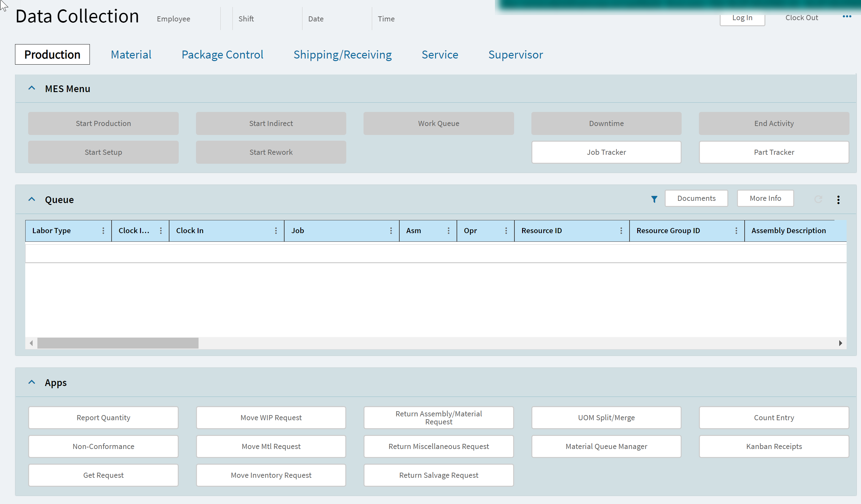The width and height of the screenshot is (861, 504).
Task: Open the Job column options menu
Action: [x=391, y=231]
